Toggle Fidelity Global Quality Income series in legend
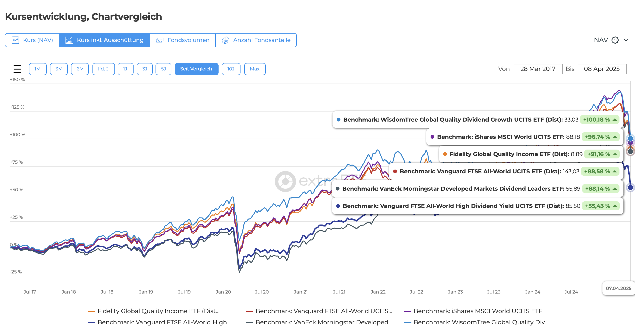The height and width of the screenshot is (329, 644). pyautogui.click(x=158, y=311)
